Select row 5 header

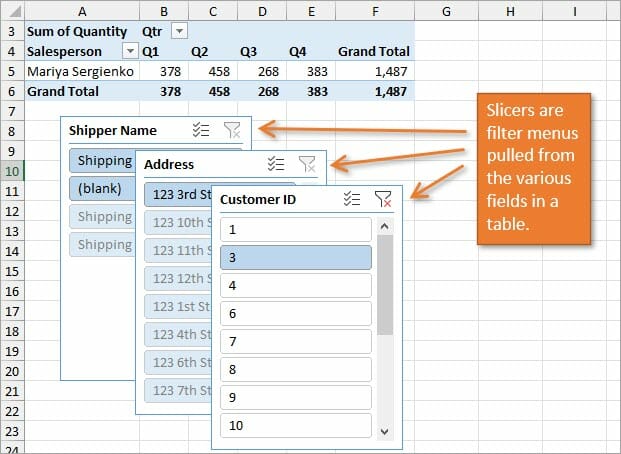click(x=9, y=71)
